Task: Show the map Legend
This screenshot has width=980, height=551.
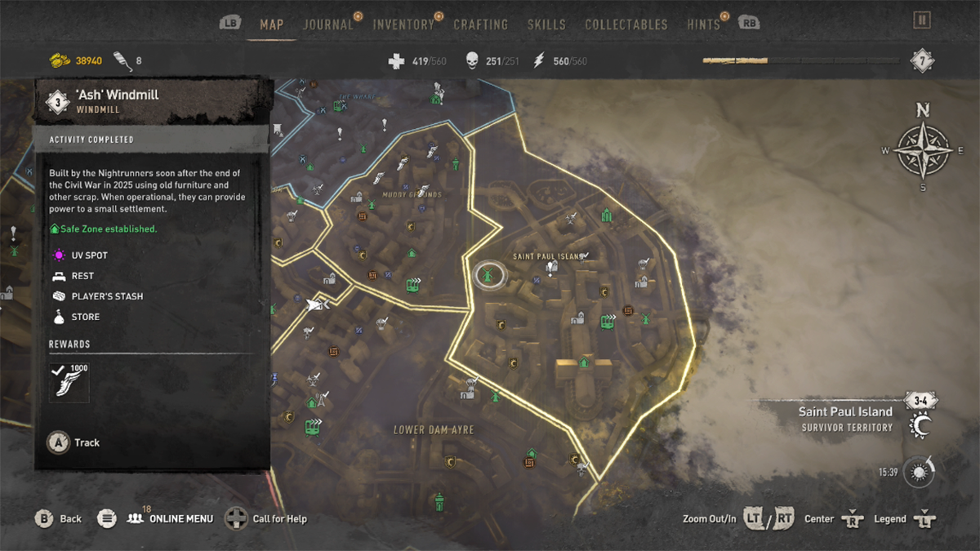Action: [905, 518]
